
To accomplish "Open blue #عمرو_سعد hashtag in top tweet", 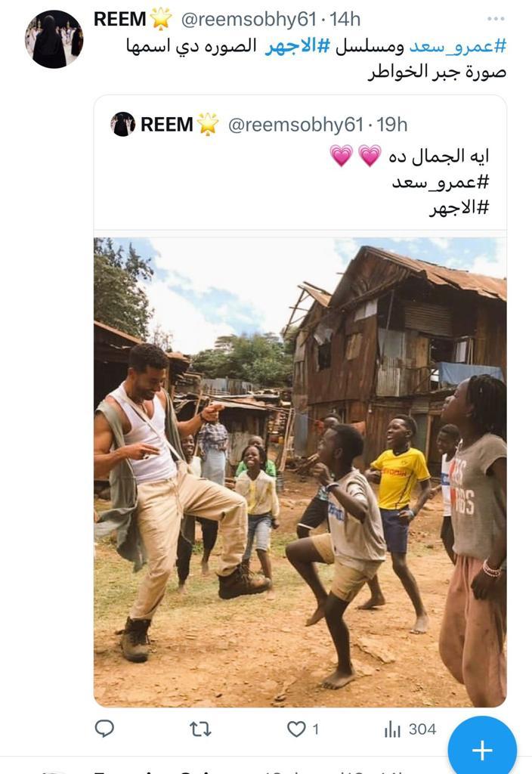I will point(457,46).
